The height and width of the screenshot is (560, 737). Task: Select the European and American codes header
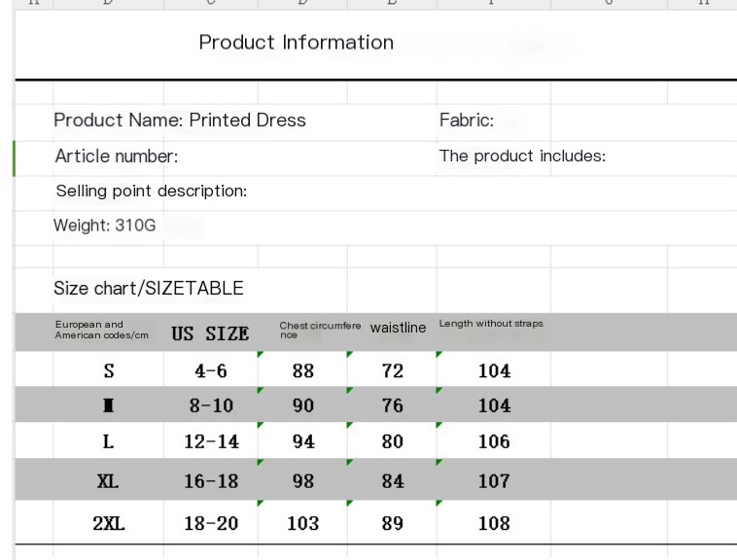[x=102, y=329]
